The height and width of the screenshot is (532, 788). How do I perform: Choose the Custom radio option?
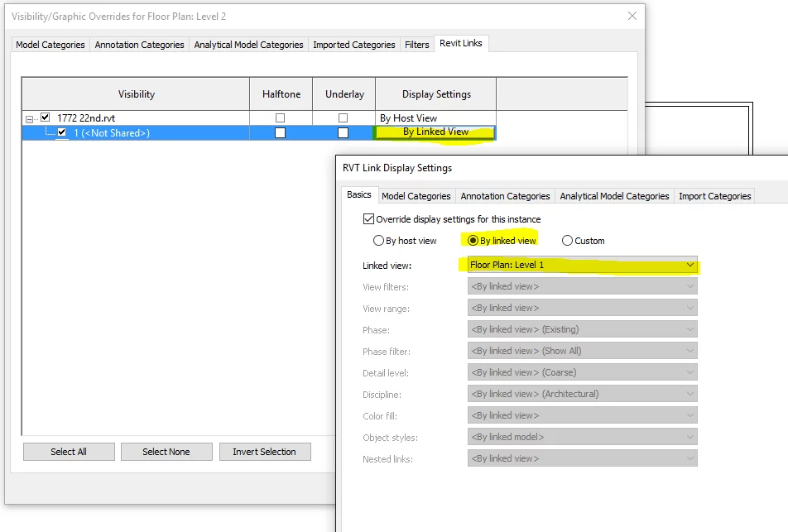(567, 241)
